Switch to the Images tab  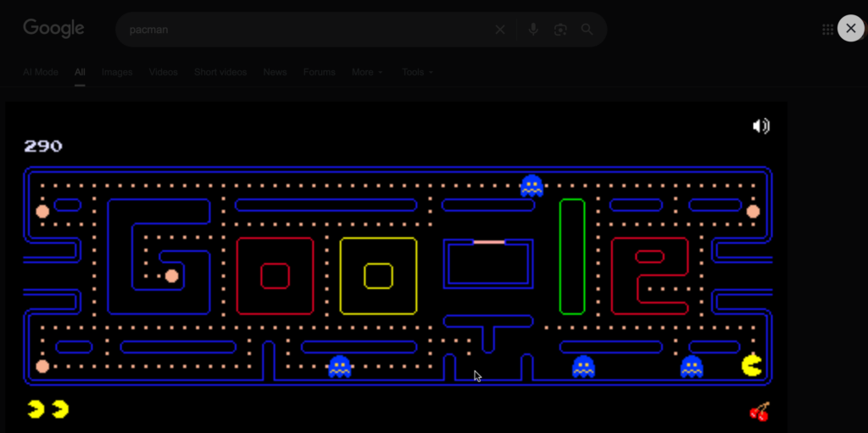(117, 72)
